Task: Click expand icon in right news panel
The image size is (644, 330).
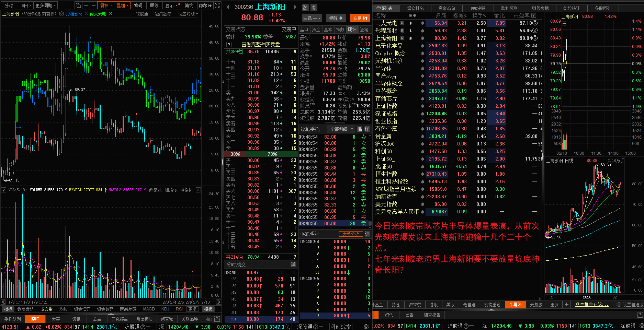Action: coord(640,315)
